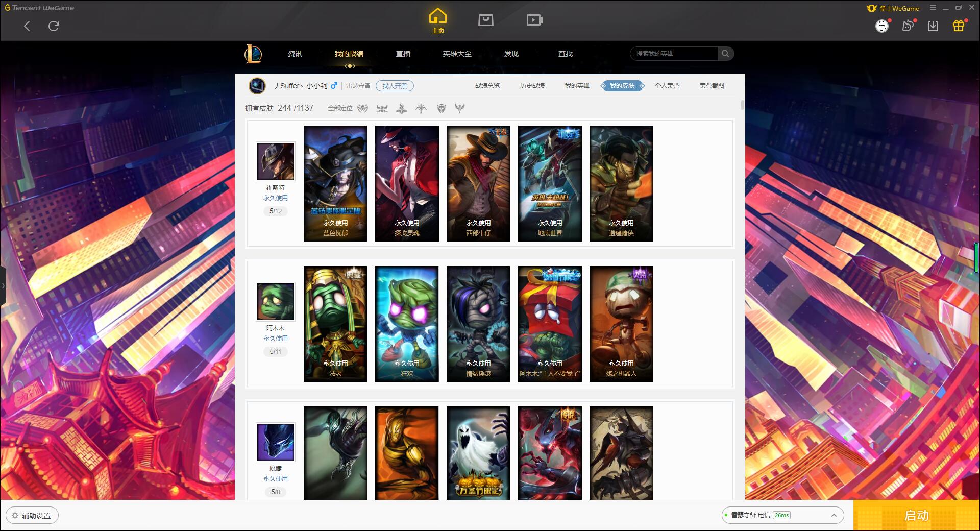Switch to 荣誉截图 sub-tab

(712, 86)
